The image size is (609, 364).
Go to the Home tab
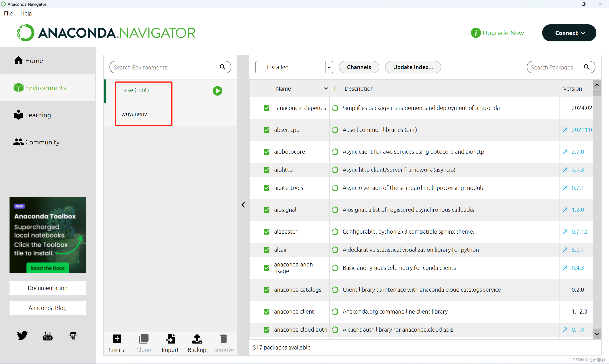[48, 60]
